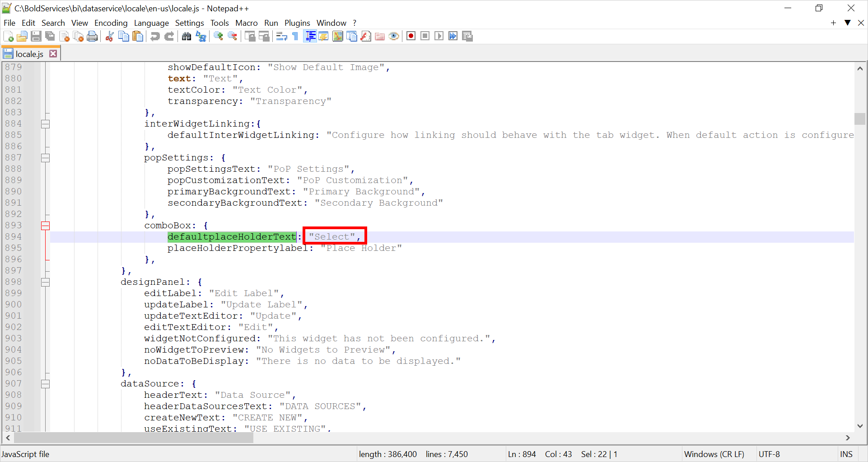Collapse the comboBox fold at line 893
The image size is (868, 462).
(x=46, y=226)
